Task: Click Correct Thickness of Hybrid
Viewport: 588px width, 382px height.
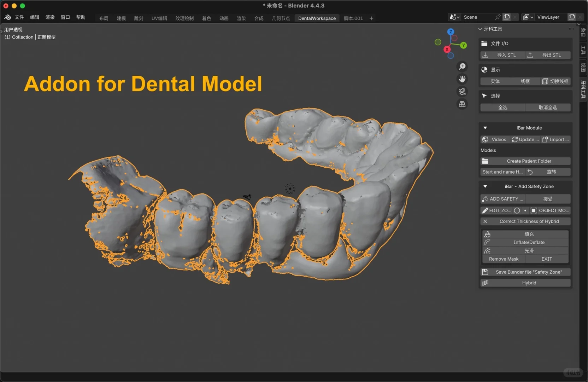Action: (x=525, y=221)
